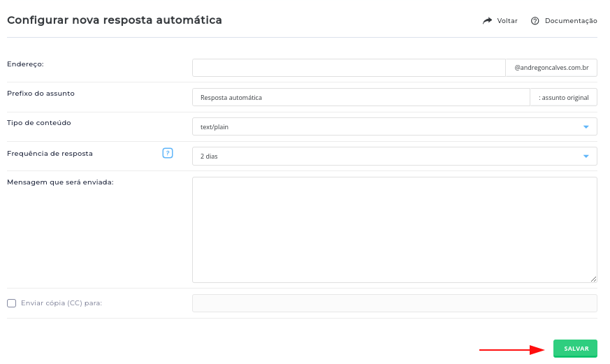Click the question-mark circle icon beside Documentação
Viewport: 610px width, 364px height.
click(535, 21)
